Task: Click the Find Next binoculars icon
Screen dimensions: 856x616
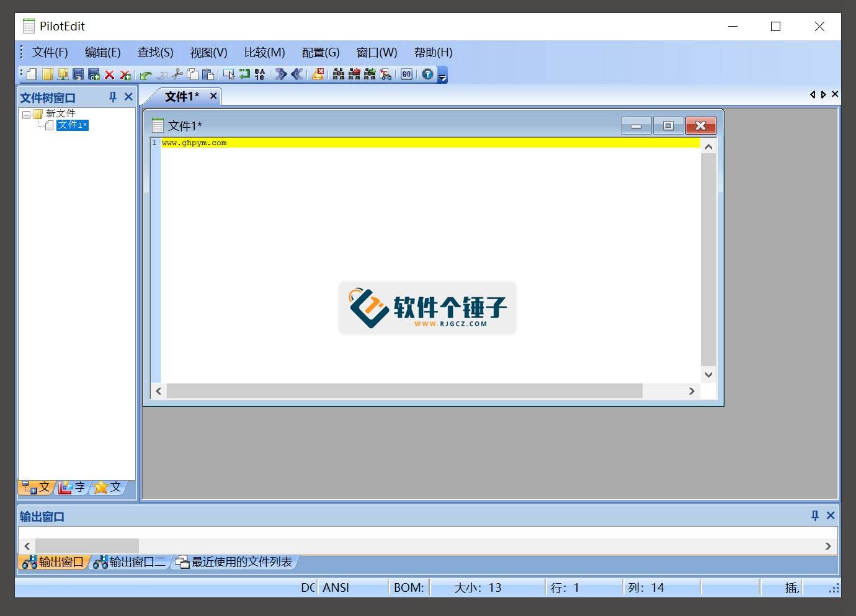Action: coord(370,74)
